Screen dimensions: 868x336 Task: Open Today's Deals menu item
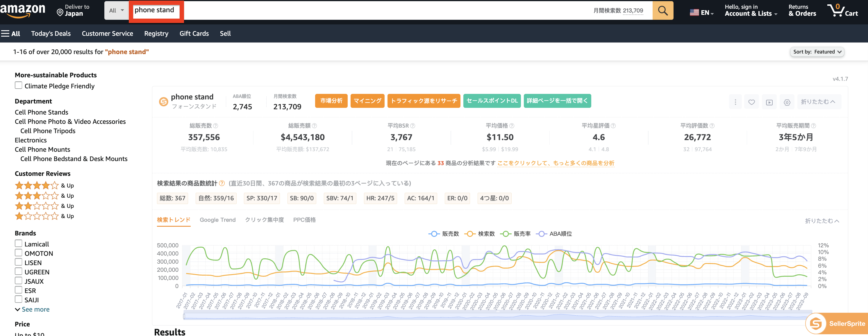pyautogui.click(x=51, y=33)
